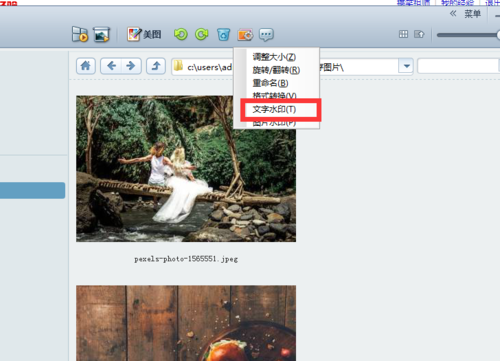Open the 美图 editing tool

[x=144, y=34]
